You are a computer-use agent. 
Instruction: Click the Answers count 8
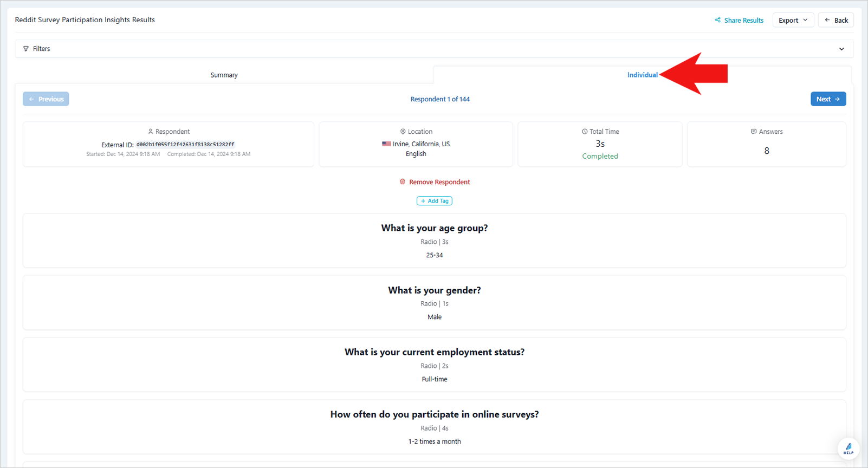pyautogui.click(x=767, y=151)
